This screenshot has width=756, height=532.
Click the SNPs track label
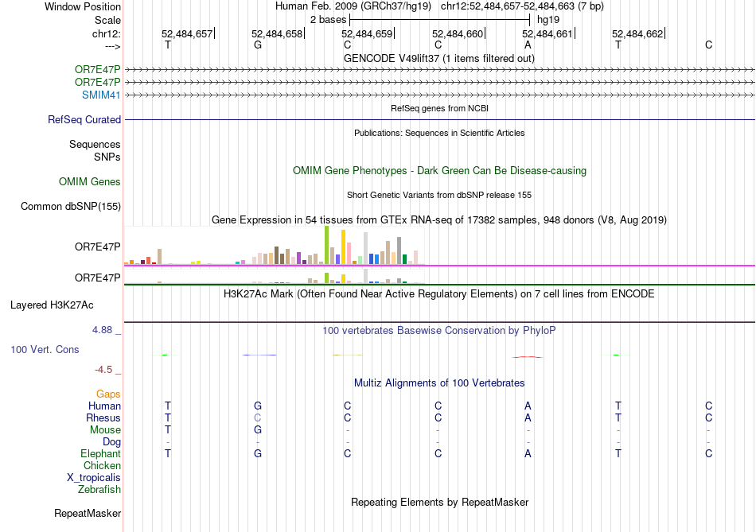[107, 157]
